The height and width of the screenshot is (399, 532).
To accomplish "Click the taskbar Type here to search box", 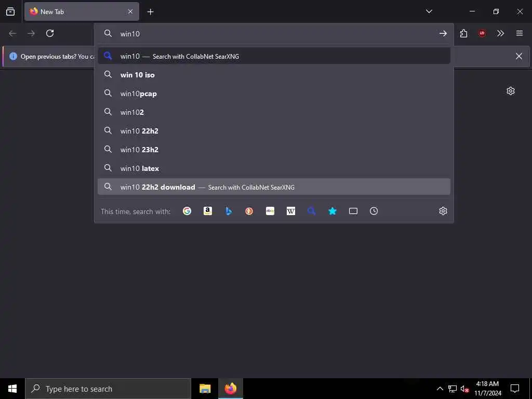I will [x=108, y=389].
